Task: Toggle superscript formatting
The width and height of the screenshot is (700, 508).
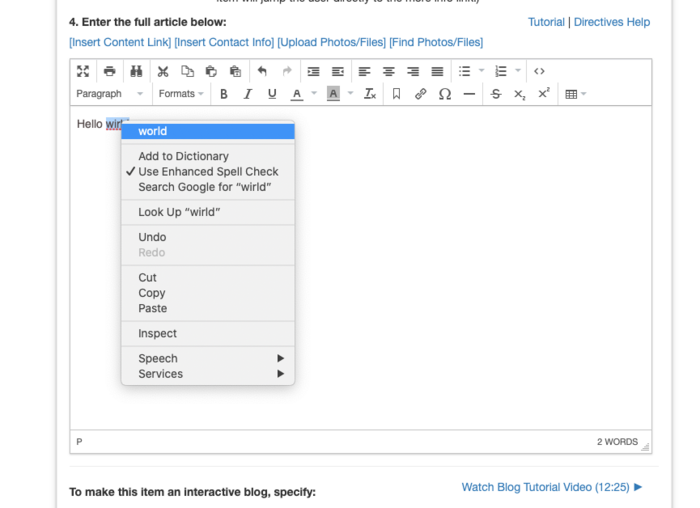Action: click(544, 93)
